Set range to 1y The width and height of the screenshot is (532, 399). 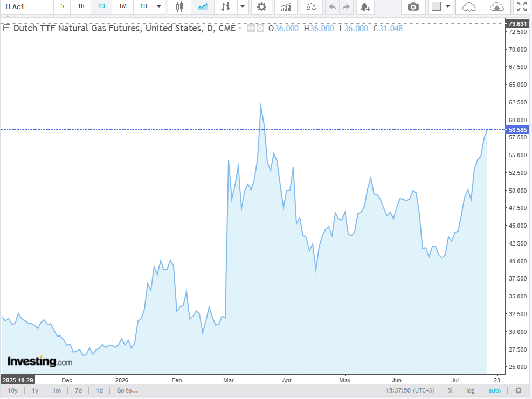coord(35,390)
